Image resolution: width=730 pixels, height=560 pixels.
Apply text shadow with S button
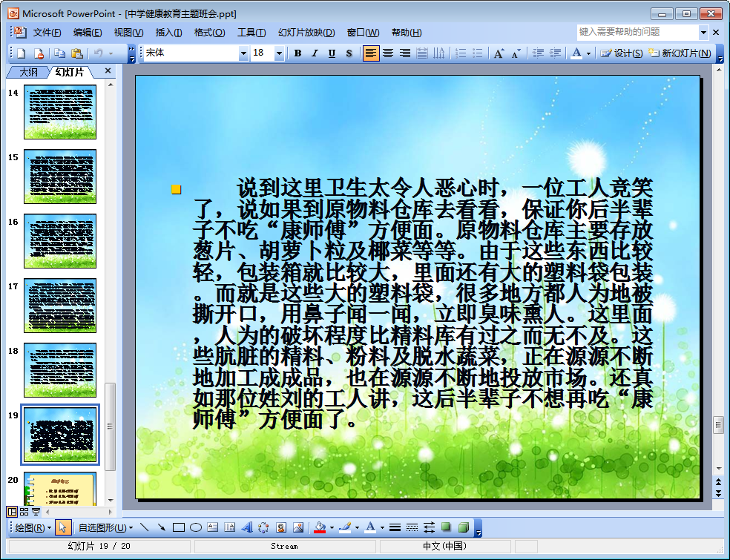click(349, 53)
